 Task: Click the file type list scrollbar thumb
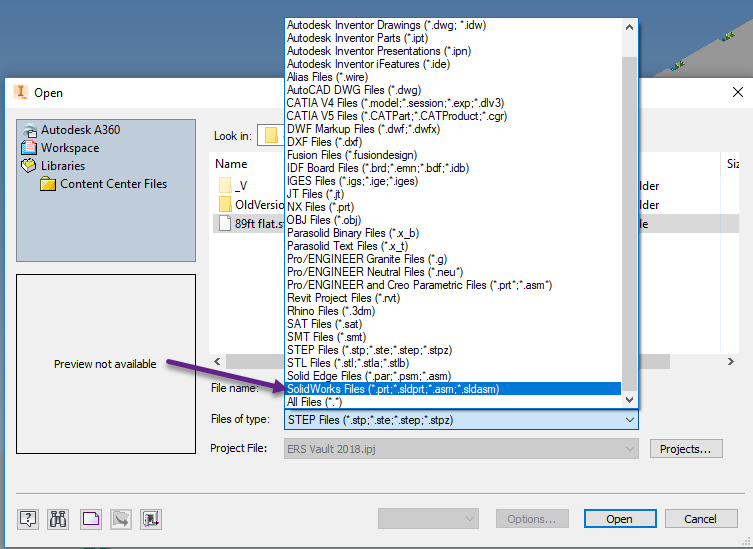(630, 223)
